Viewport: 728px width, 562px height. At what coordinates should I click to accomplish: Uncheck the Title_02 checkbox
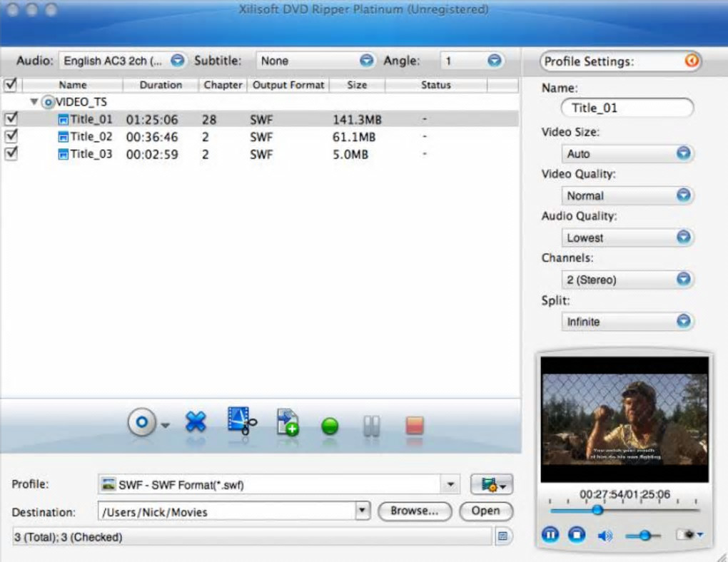point(11,136)
